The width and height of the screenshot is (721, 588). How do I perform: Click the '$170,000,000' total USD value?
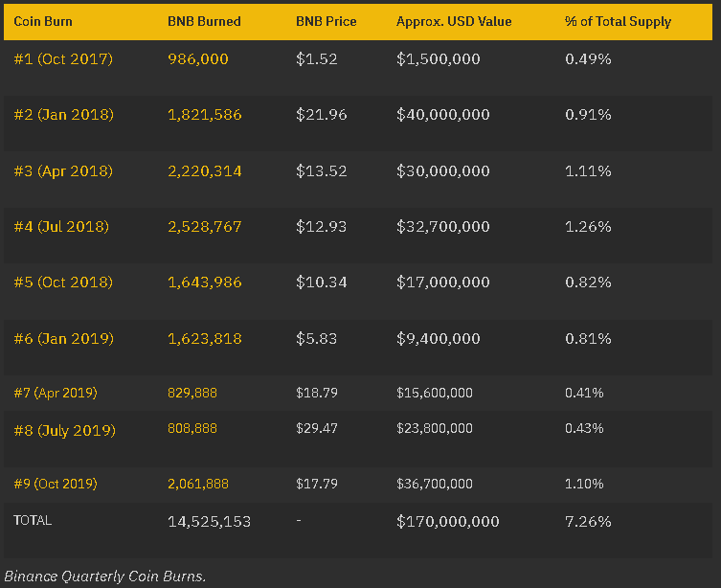tap(448, 522)
